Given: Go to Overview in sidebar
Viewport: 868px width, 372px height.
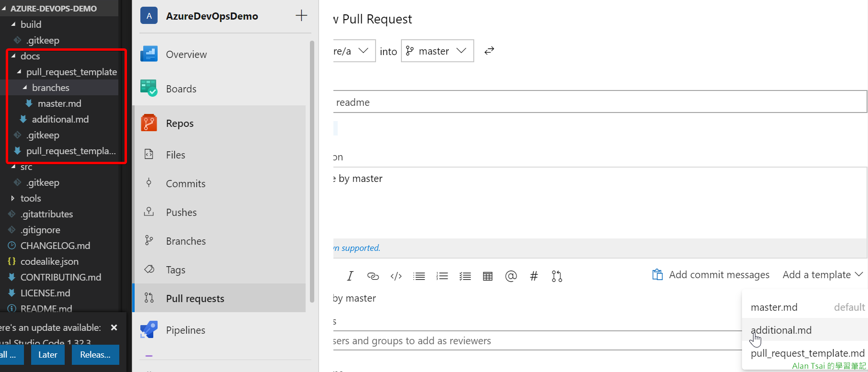Looking at the screenshot, I should click(186, 54).
